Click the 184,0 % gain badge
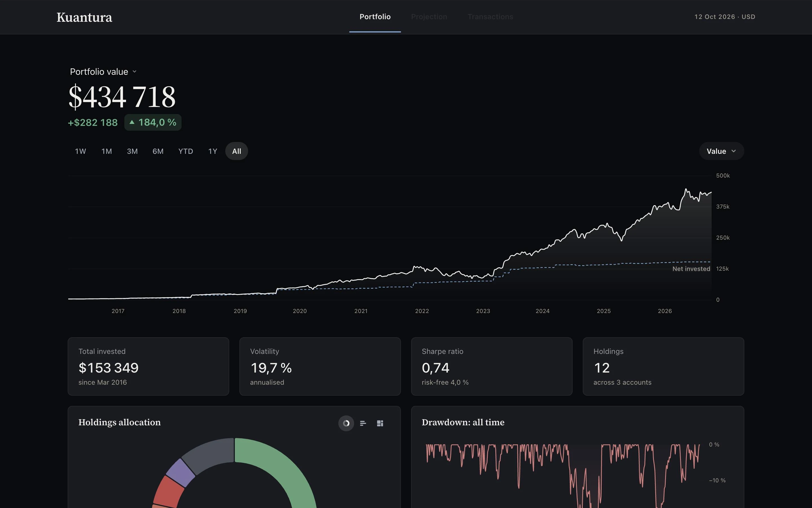The width and height of the screenshot is (812, 508). coord(153,122)
